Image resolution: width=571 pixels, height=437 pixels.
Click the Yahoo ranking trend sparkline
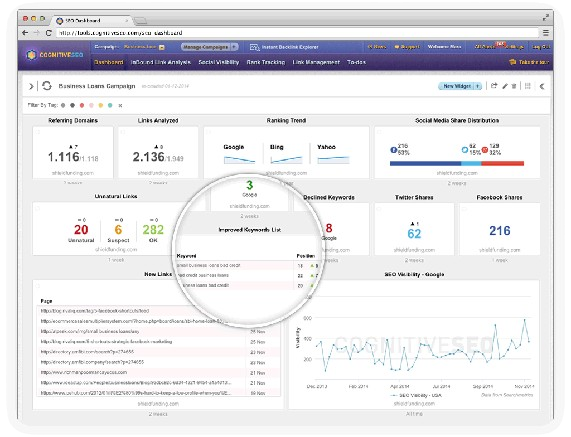(333, 160)
